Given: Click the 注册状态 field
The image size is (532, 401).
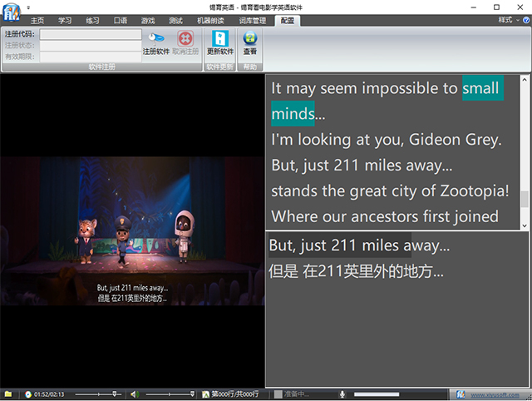Looking at the screenshot, I should (x=91, y=46).
